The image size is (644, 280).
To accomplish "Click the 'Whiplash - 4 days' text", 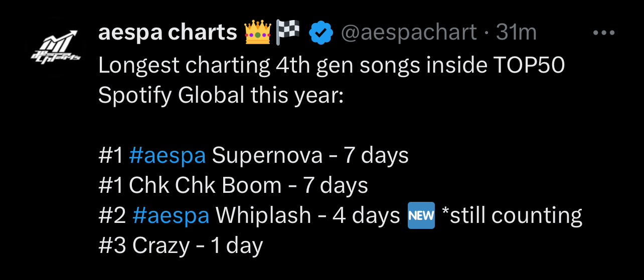I will 308,216.
